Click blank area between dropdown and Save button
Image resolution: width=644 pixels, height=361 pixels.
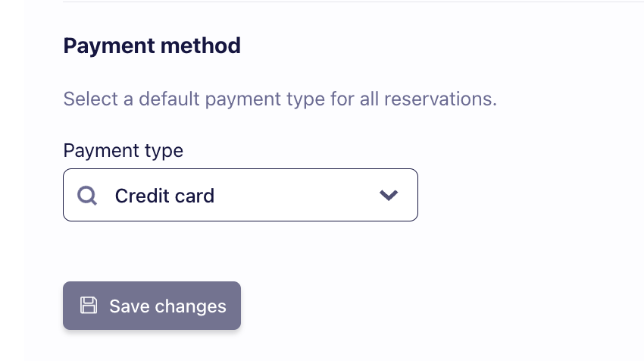[x=240, y=251]
